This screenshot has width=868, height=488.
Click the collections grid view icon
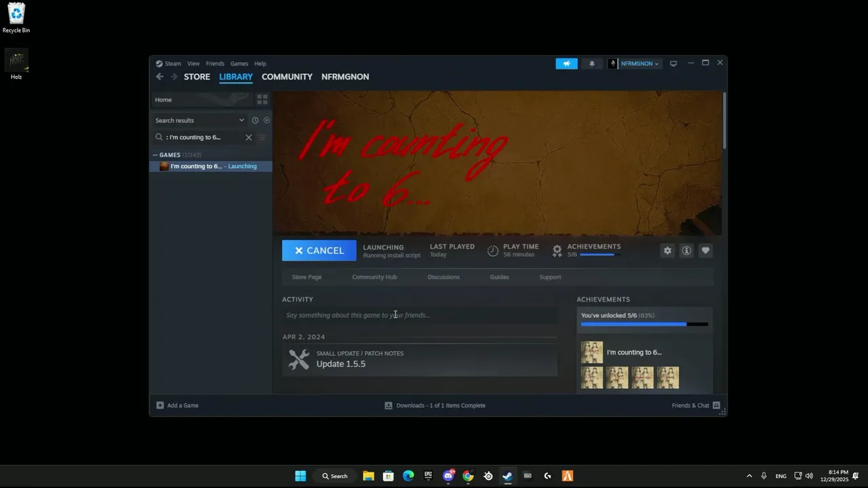click(262, 100)
